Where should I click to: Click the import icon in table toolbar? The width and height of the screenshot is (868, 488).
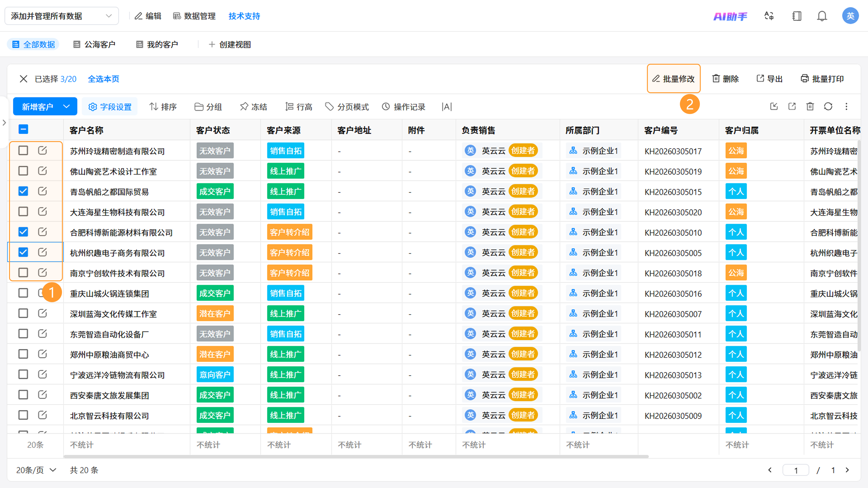pos(774,107)
